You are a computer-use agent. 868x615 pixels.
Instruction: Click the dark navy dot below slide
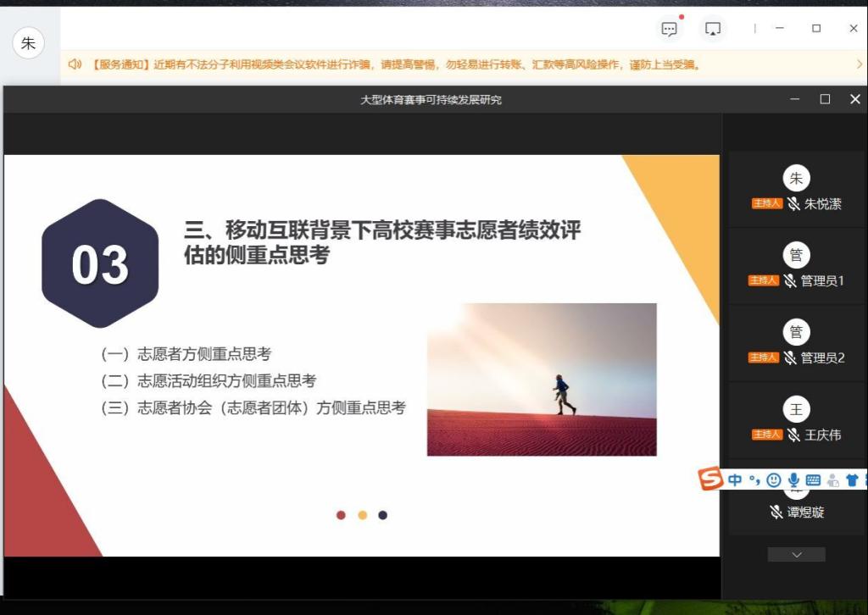pyautogui.click(x=382, y=515)
